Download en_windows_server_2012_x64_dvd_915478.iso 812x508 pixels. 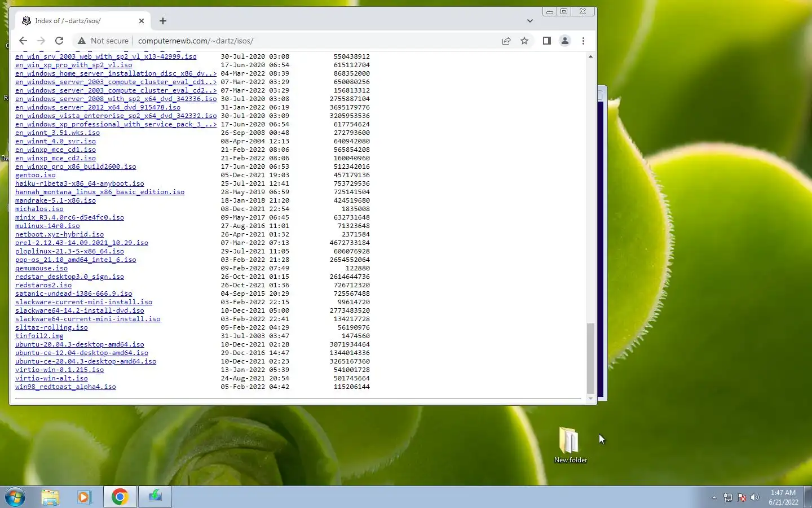[98, 107]
